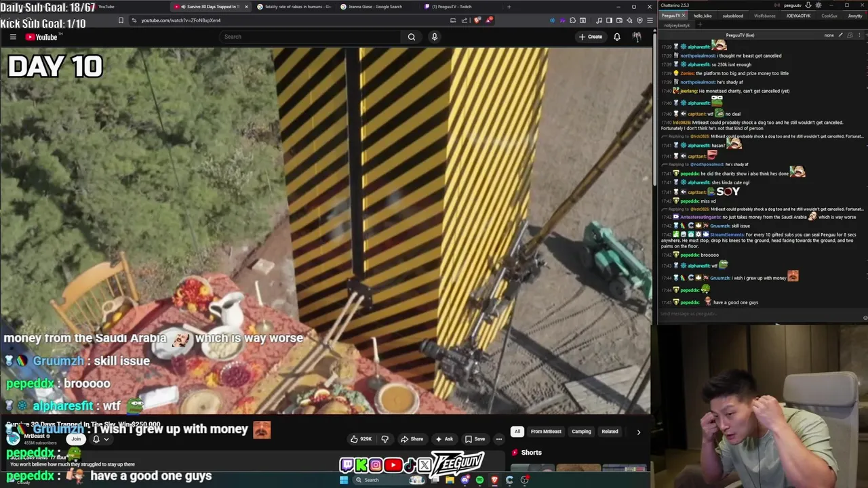This screenshot has width=868, height=488.
Task: Select the 'All' filter chip
Action: tap(517, 432)
